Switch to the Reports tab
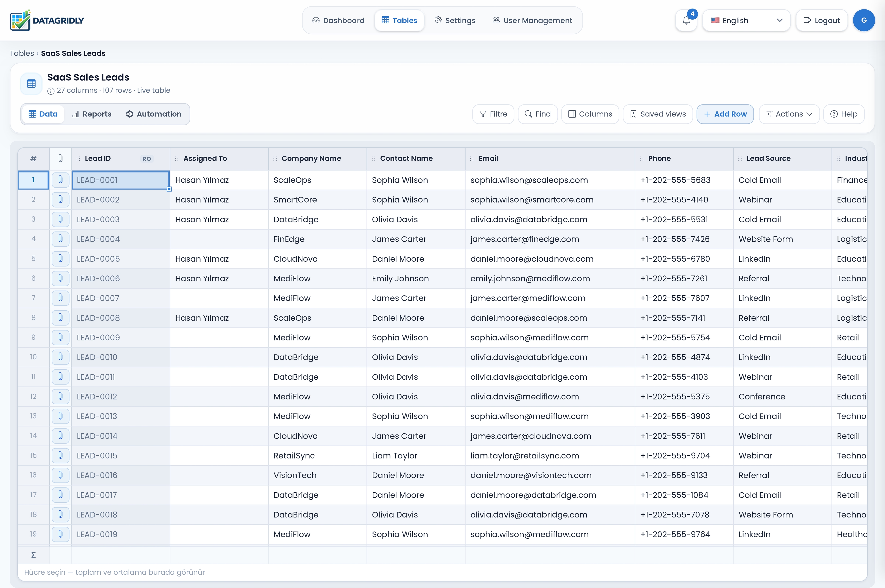 tap(92, 114)
